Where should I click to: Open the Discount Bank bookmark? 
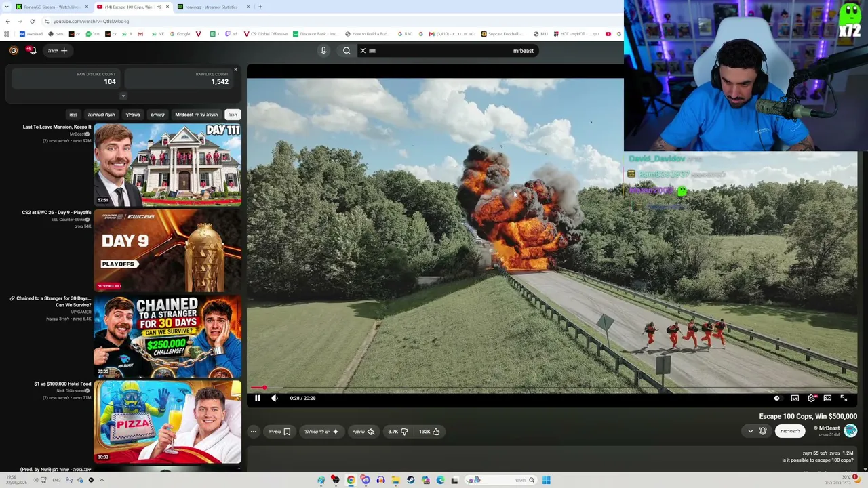(x=315, y=34)
